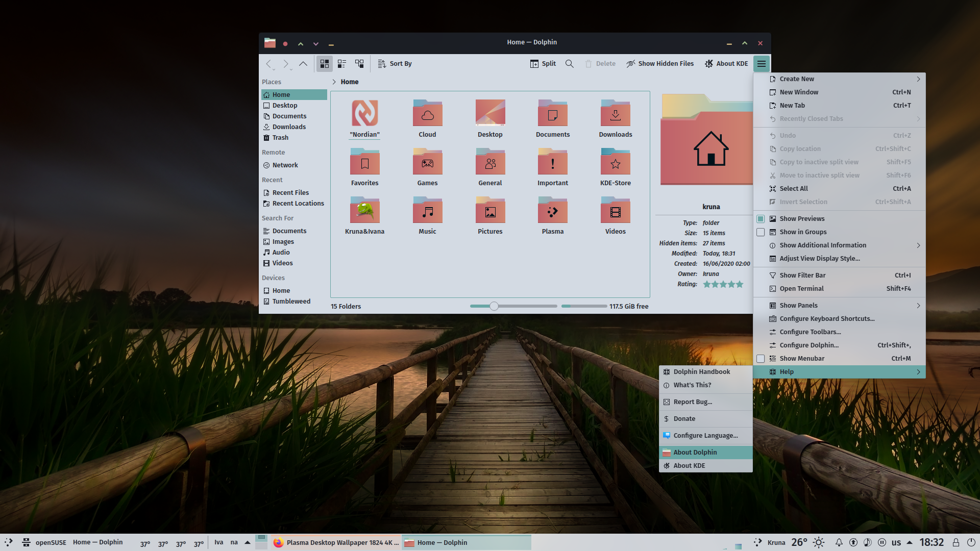Screen dimensions: 980x551
Task: Open Adjust View Display Style
Action: (840, 259)
